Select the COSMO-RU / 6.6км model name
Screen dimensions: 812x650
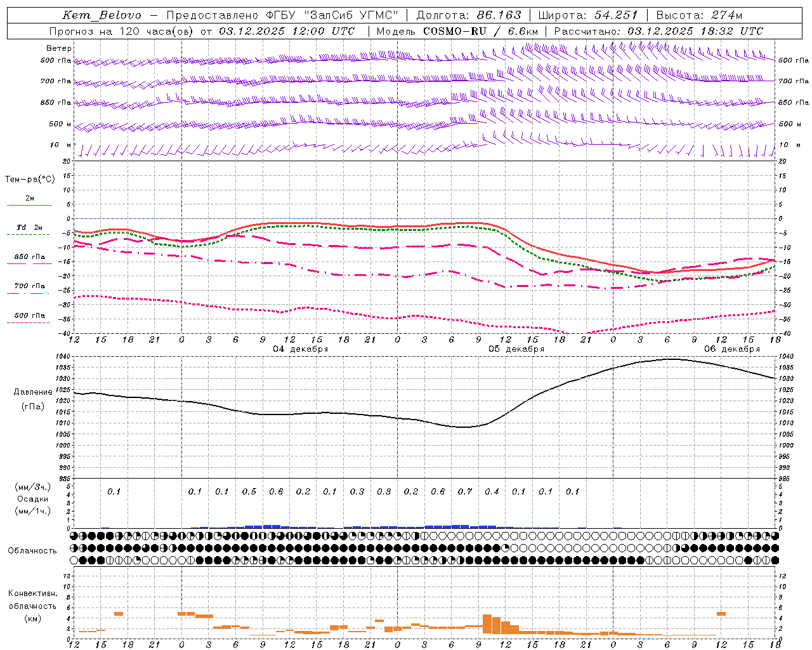tap(480, 31)
